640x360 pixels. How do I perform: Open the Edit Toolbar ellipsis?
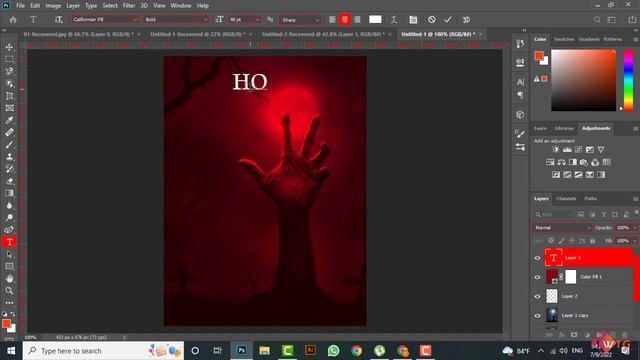[x=9, y=302]
